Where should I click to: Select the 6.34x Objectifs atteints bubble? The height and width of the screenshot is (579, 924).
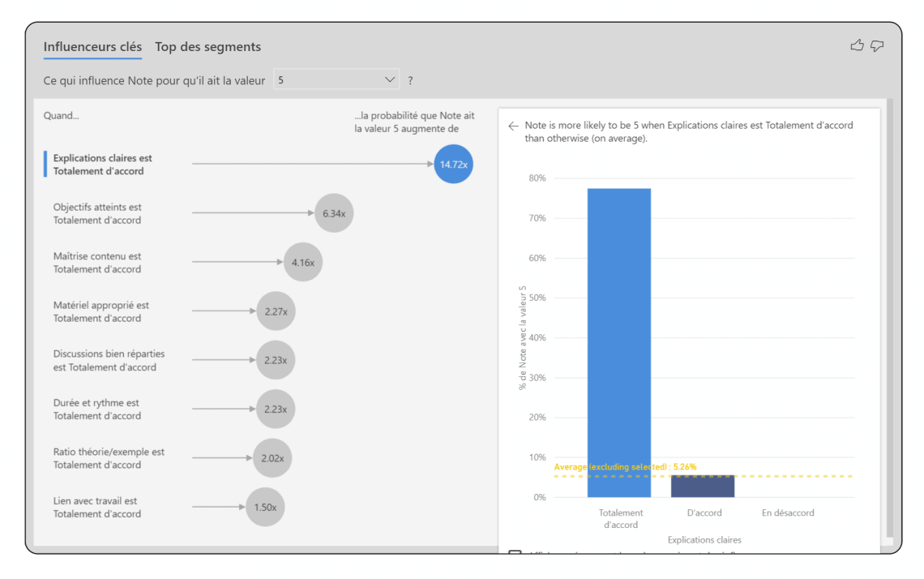[x=334, y=212]
